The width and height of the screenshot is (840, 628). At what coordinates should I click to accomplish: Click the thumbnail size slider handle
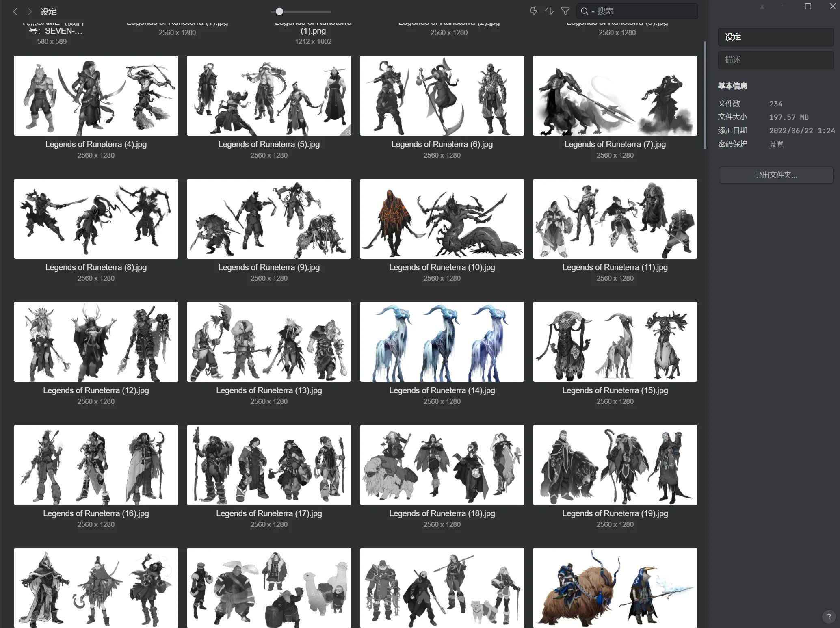(x=279, y=11)
